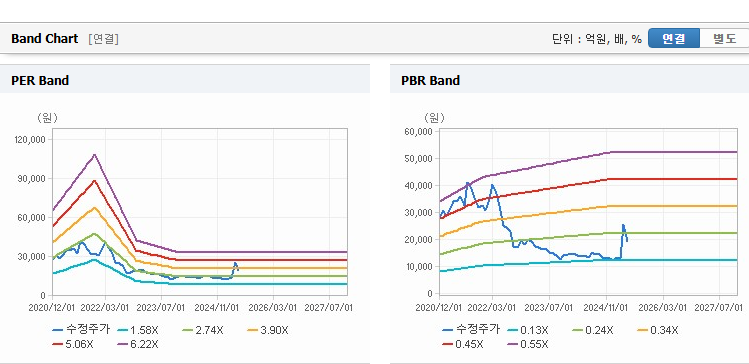Switch to the 연결 view button
Image resolution: width=749 pixels, height=364 pixels.
674,39
